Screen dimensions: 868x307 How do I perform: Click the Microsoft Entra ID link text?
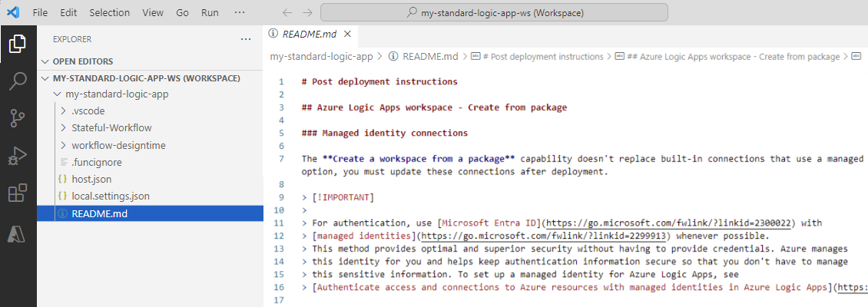[489, 223]
